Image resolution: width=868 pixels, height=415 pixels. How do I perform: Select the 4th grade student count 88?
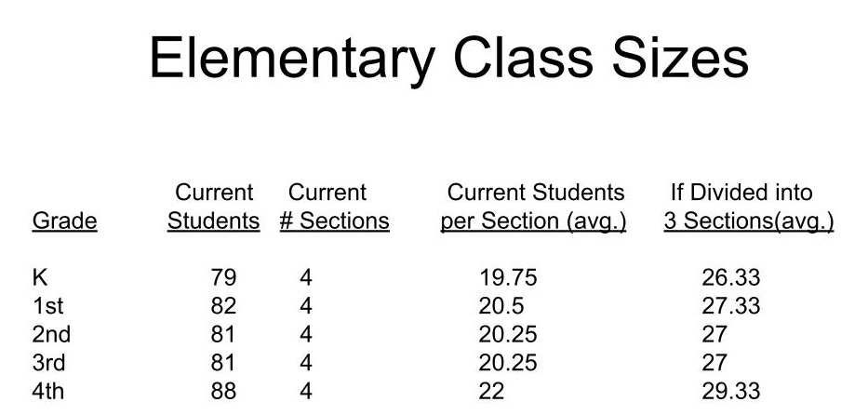(223, 392)
